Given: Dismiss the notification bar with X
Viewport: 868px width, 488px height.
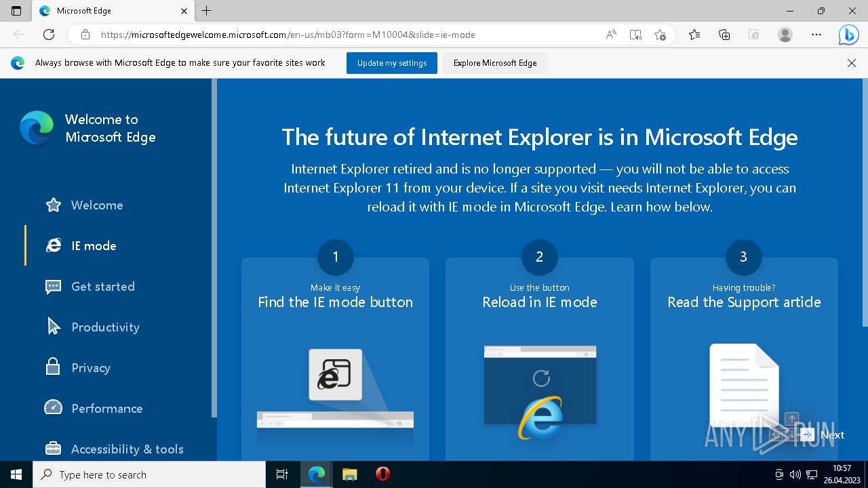Looking at the screenshot, I should point(852,63).
